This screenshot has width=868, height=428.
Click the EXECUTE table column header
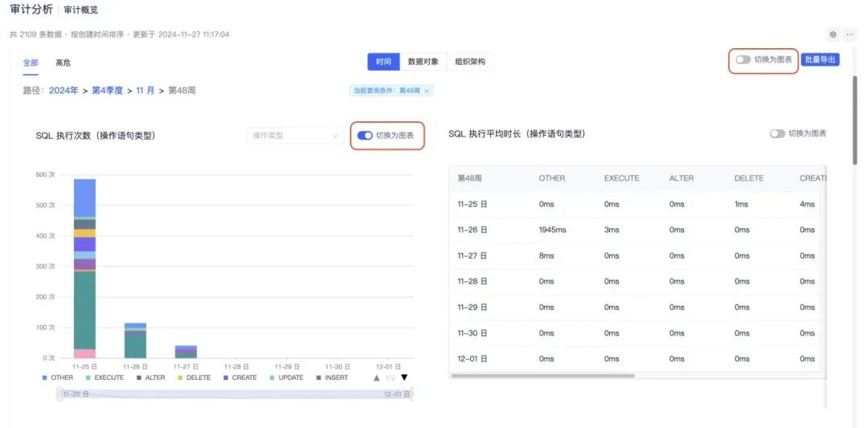click(x=621, y=178)
